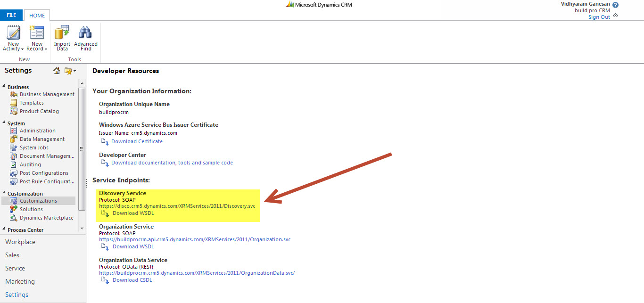Open Business Management in sidebar
Image resolution: width=644 pixels, height=303 pixels.
pos(47,94)
